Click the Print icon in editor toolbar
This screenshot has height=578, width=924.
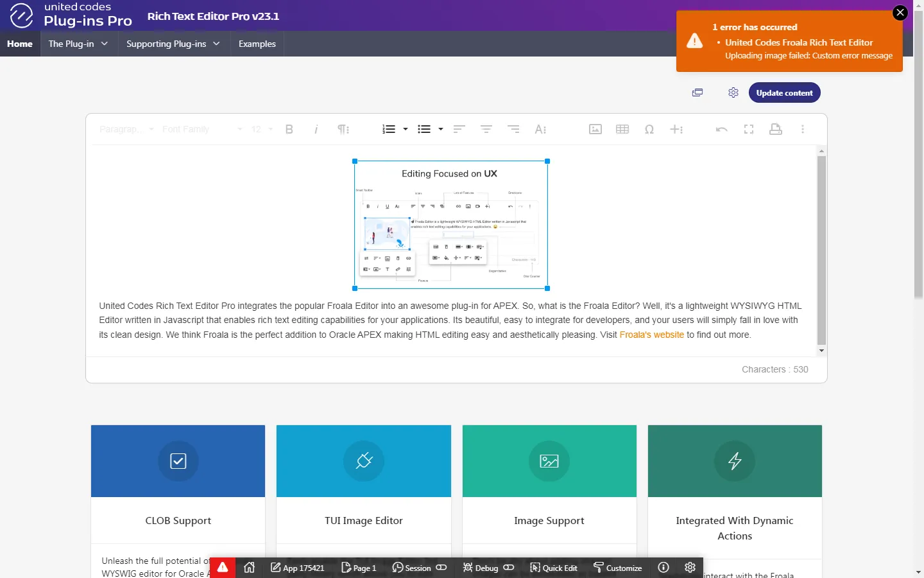pyautogui.click(x=775, y=129)
